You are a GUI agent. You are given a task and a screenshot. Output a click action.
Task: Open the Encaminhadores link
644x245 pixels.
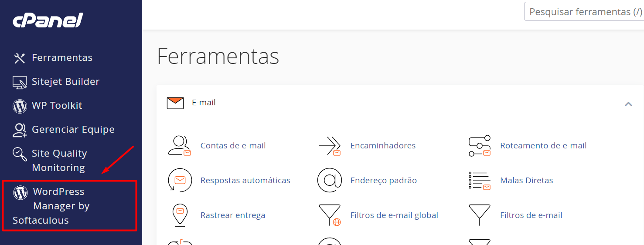(x=383, y=146)
